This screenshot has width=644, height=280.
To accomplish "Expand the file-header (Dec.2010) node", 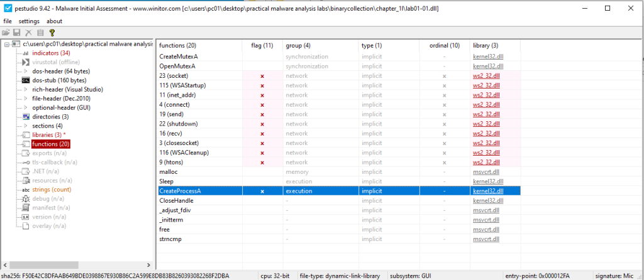I will 25,99.
